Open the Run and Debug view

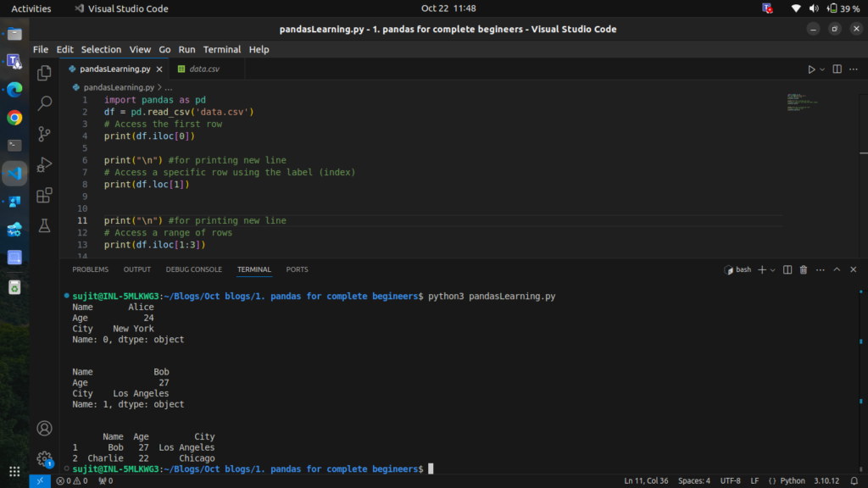click(x=44, y=165)
